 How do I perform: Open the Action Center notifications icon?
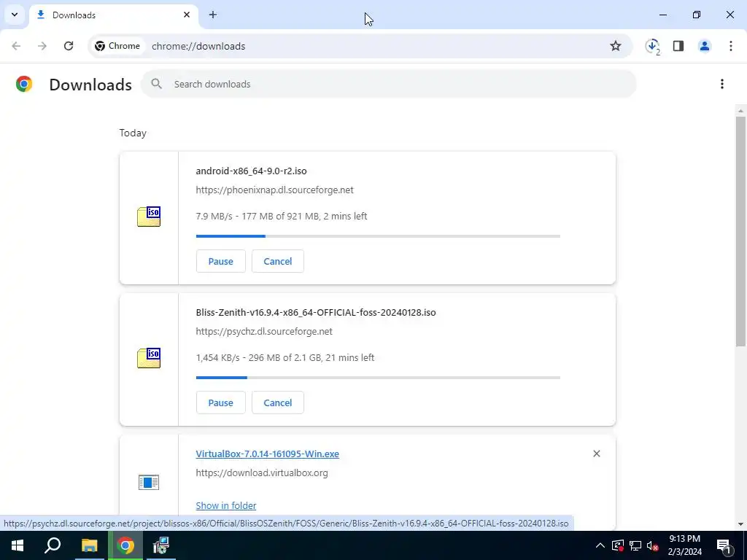[x=724, y=545]
